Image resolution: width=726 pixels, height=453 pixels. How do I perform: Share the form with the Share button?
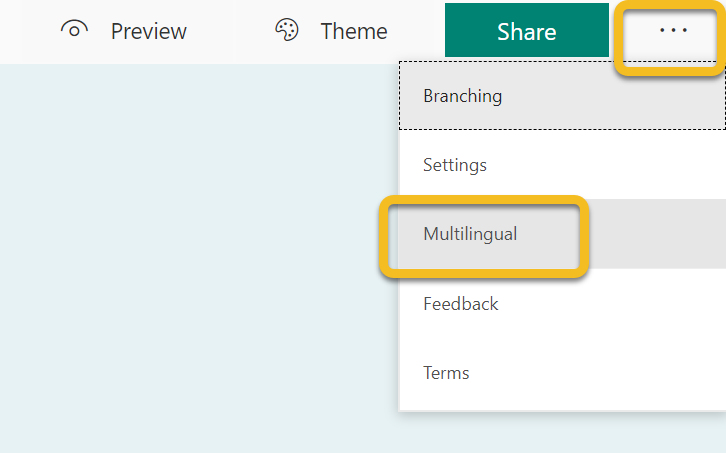(x=526, y=31)
